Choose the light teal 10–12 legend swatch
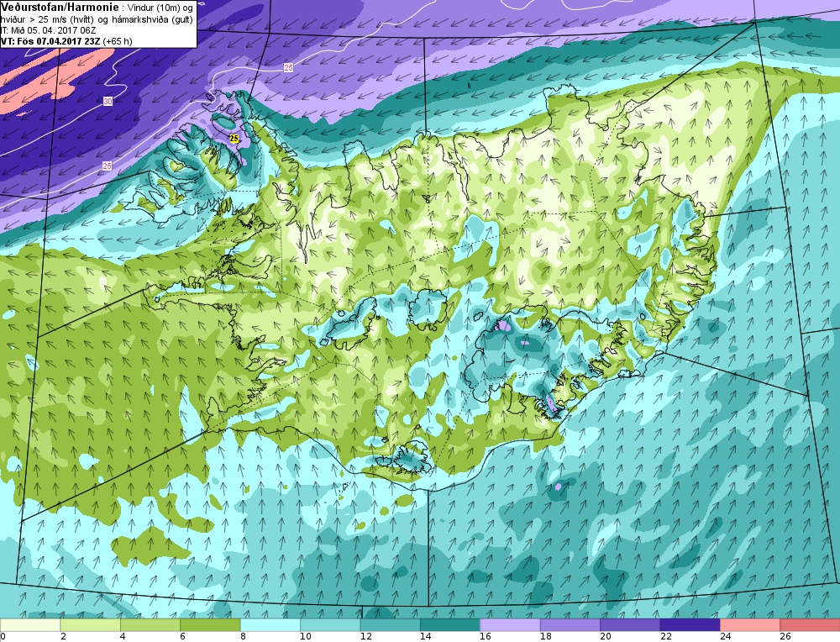The height and width of the screenshot is (642, 840). tap(330, 625)
